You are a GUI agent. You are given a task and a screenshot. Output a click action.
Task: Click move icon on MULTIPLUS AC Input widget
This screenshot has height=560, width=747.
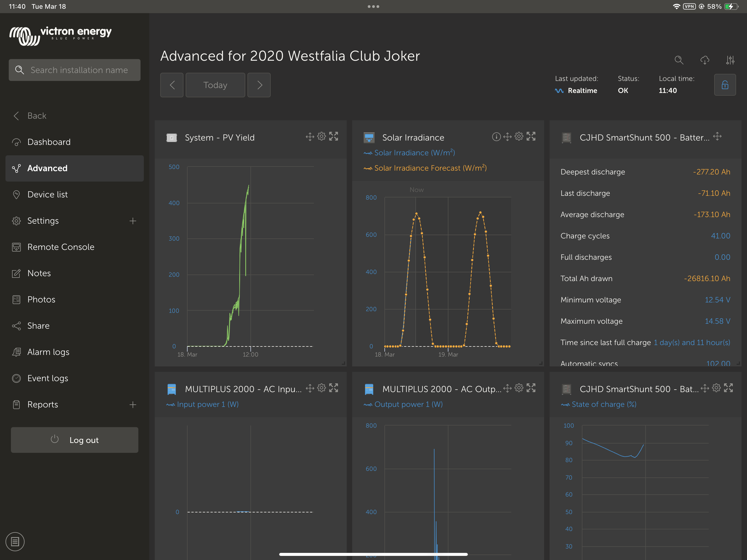(x=310, y=389)
